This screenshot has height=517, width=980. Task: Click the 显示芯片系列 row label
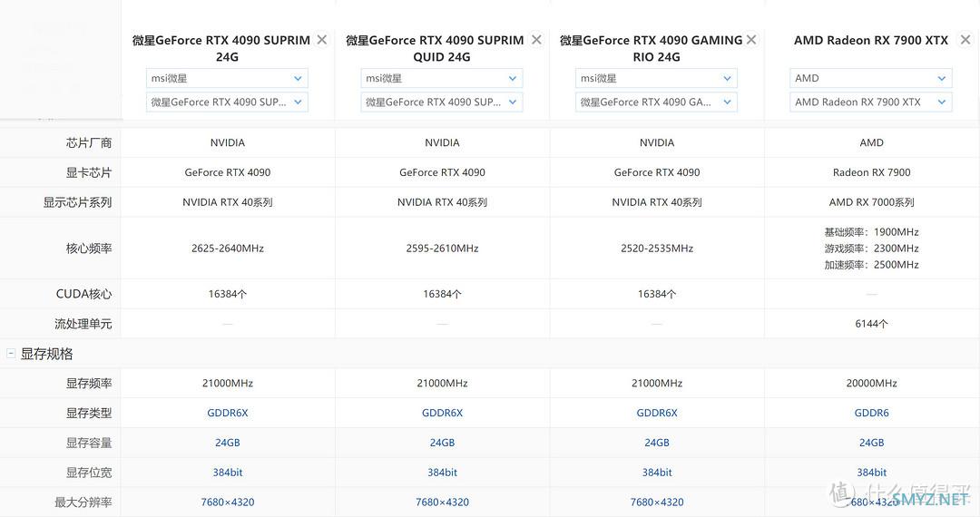(x=77, y=202)
